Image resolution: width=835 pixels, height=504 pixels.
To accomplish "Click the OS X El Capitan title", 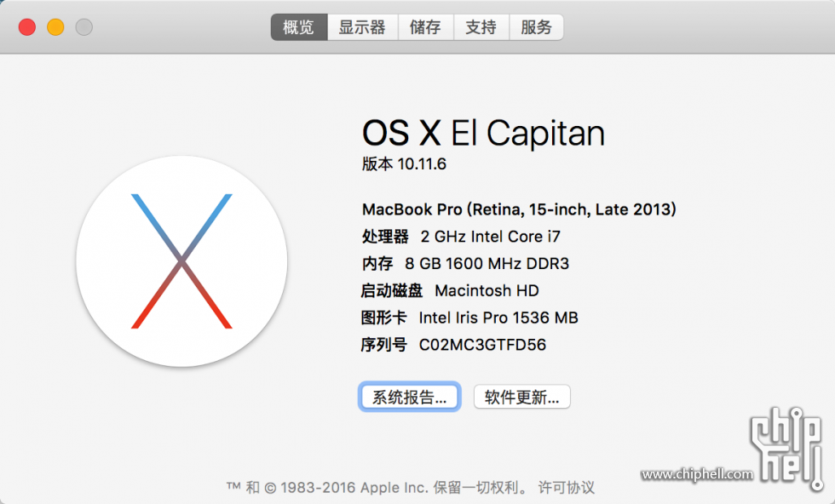I will [484, 133].
